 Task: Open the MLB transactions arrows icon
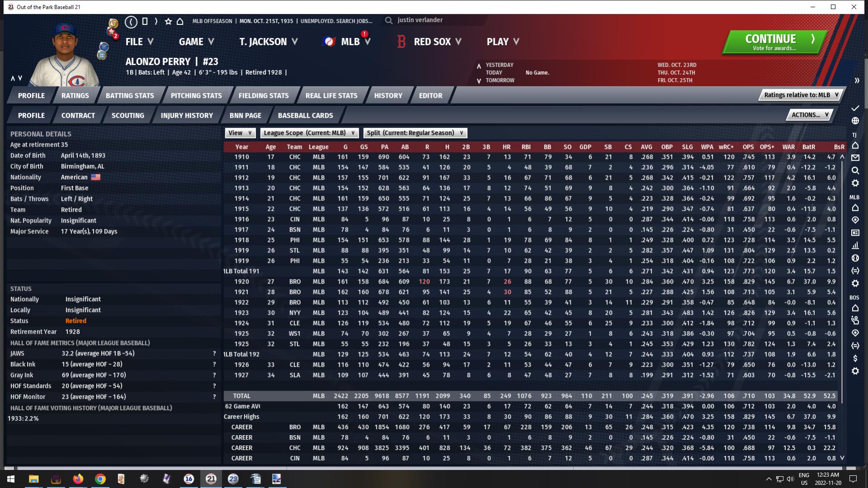[x=855, y=270]
